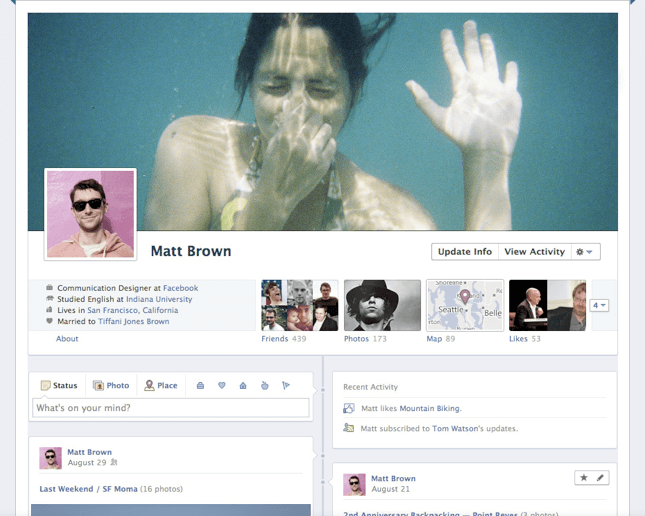
Task: Click the Health and Wellness apple icon in composer
Action: pos(264,386)
